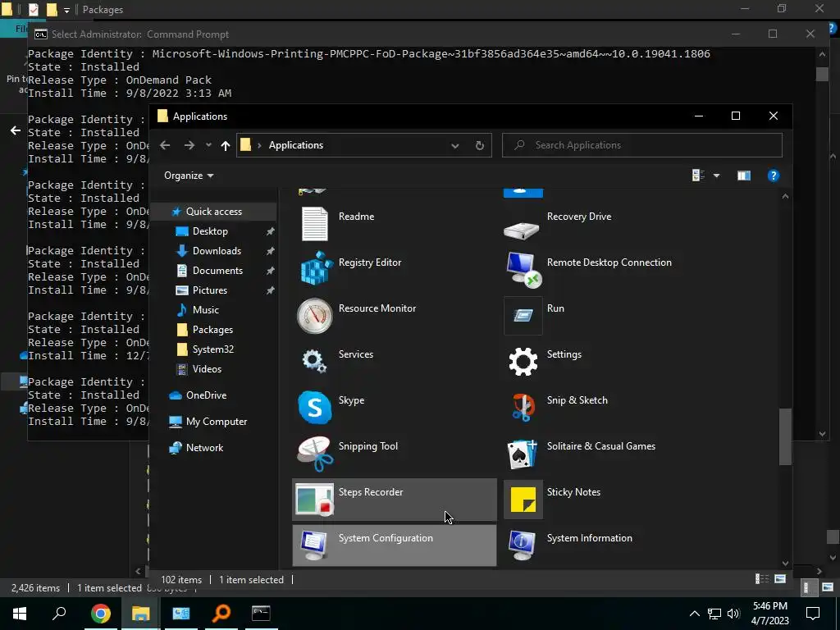Click the Applications list vertical scrollbar thumb
The image size is (840, 630).
(785, 436)
